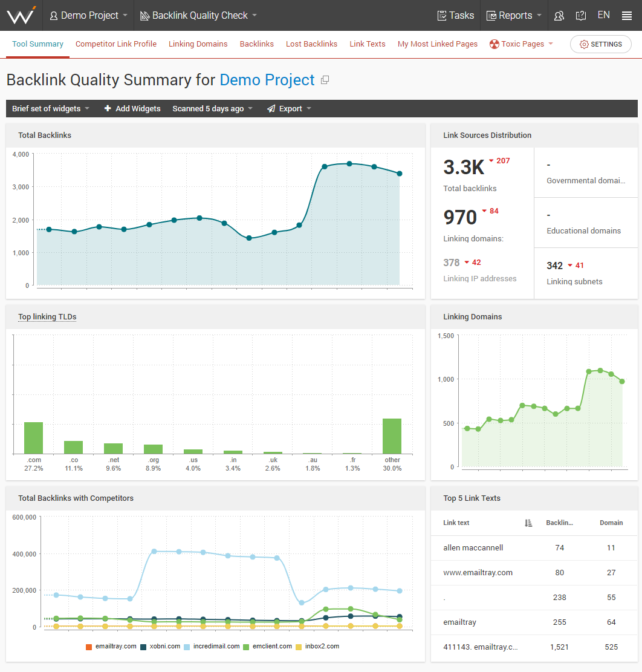Image resolution: width=642 pixels, height=672 pixels.
Task: Open the Lost Backlinks tab
Action: click(x=311, y=44)
